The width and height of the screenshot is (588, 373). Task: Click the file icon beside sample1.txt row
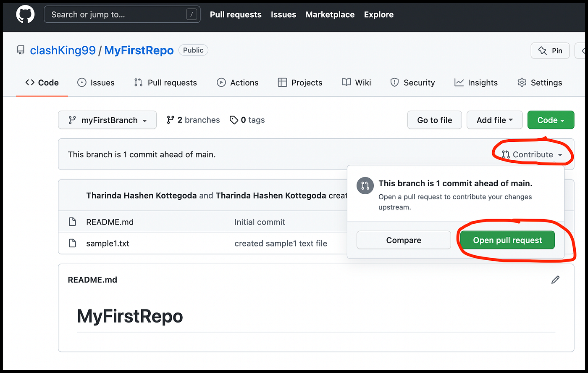point(72,243)
